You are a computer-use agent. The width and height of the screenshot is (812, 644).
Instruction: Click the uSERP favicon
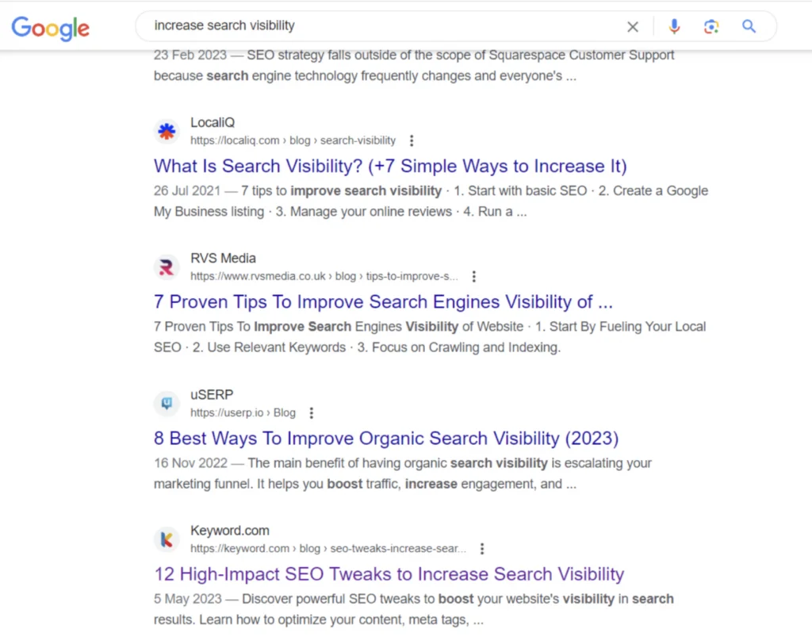pyautogui.click(x=167, y=404)
